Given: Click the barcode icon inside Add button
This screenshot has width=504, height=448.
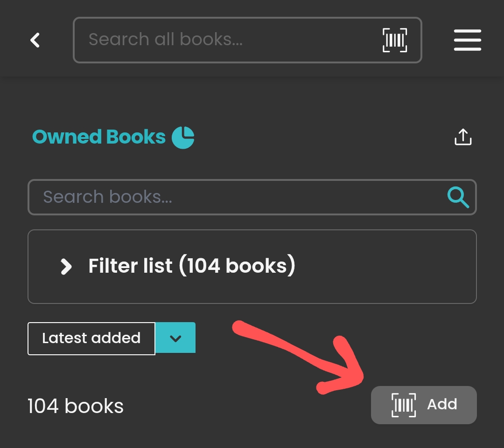Looking at the screenshot, I should click(403, 405).
